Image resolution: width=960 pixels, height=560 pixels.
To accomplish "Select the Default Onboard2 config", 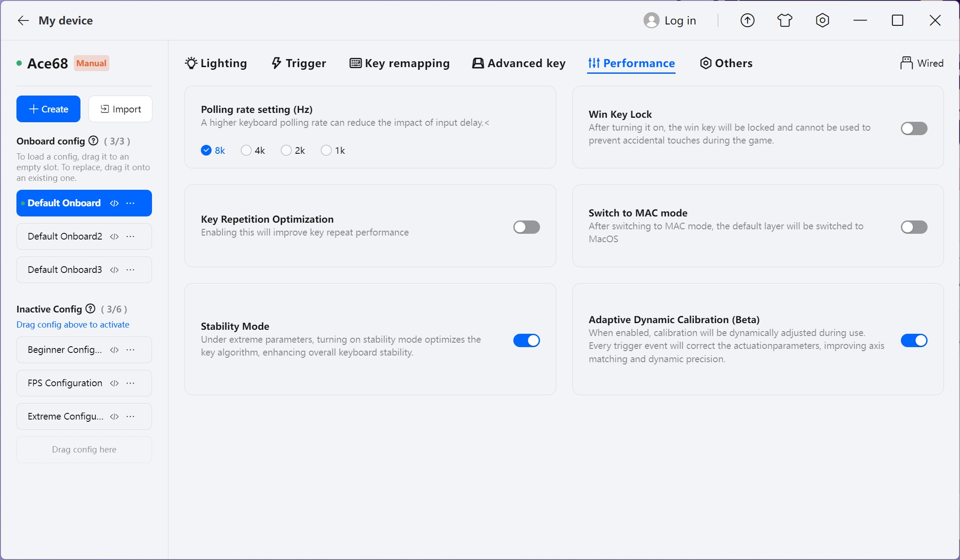I will (84, 236).
